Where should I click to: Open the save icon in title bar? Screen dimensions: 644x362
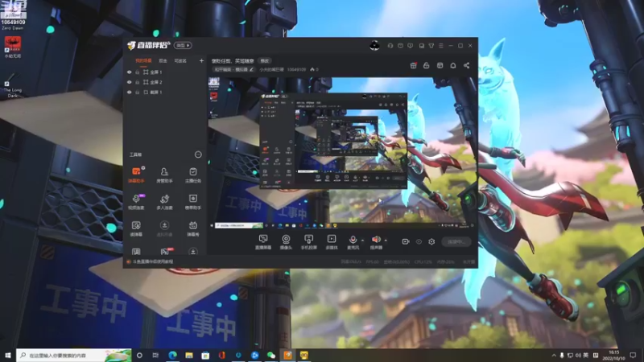pos(421,46)
